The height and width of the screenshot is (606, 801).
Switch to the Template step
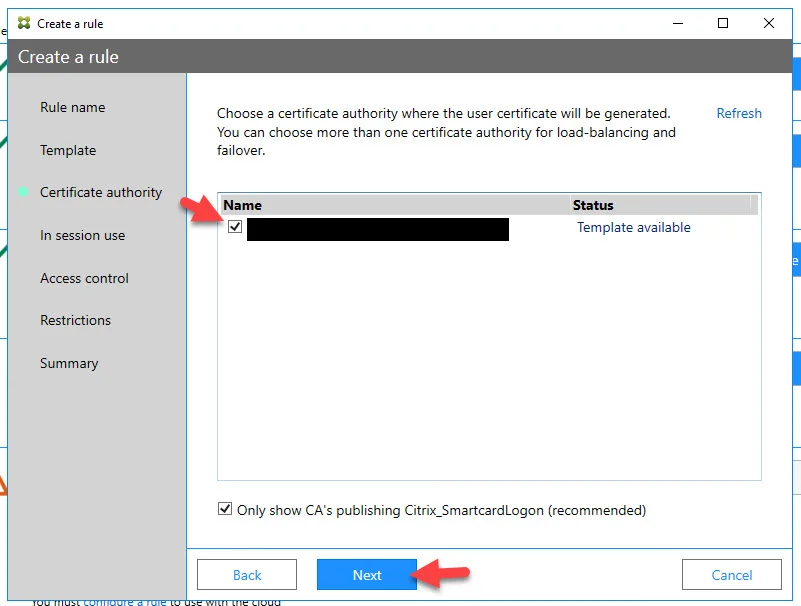(68, 150)
